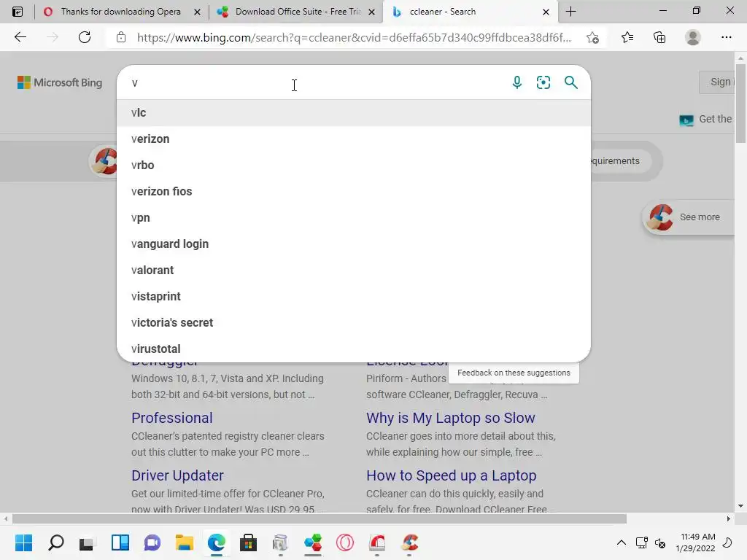Show hidden tray icons chevron

(x=622, y=542)
